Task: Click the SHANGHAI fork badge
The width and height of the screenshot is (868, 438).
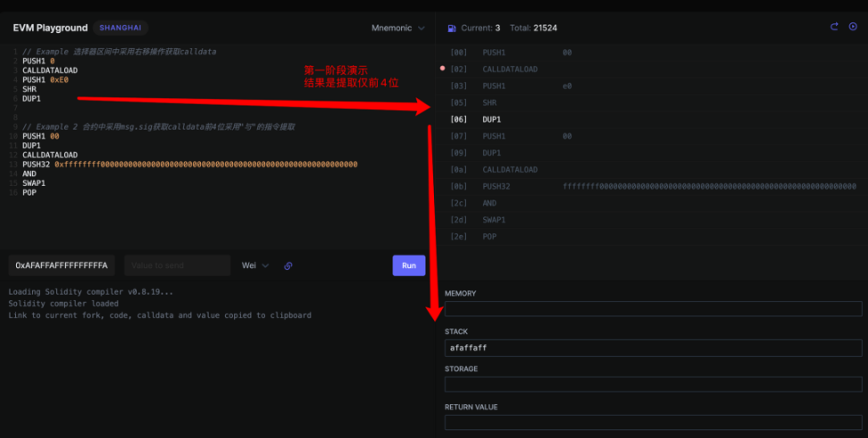Action: (x=121, y=28)
